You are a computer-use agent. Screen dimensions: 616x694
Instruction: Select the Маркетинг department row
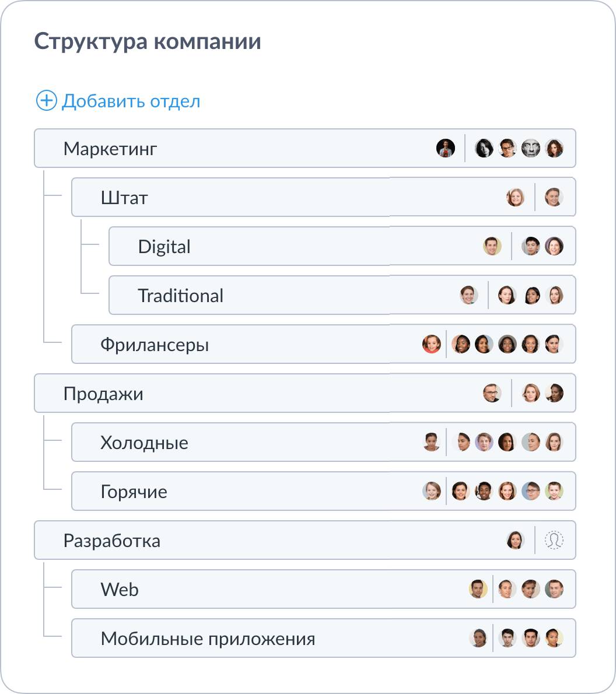(x=233, y=149)
